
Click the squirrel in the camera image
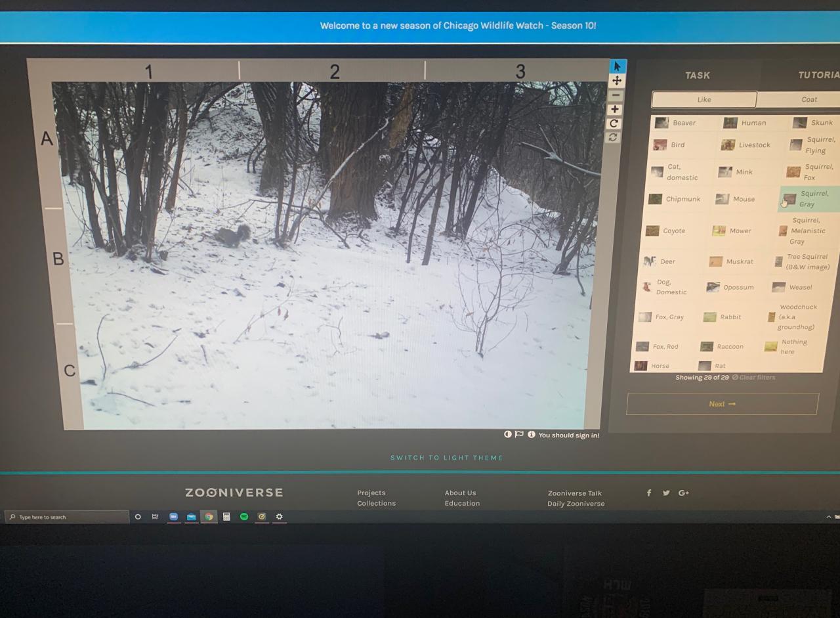click(x=233, y=235)
